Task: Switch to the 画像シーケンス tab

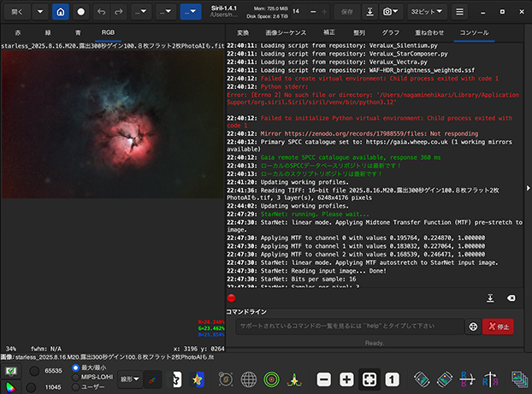Action: coord(285,32)
